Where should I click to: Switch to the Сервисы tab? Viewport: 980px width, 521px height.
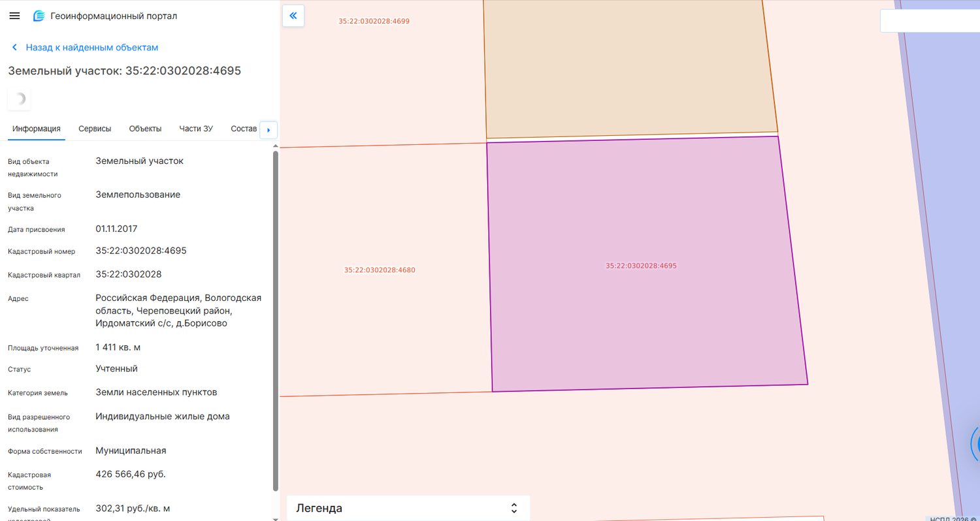click(95, 129)
